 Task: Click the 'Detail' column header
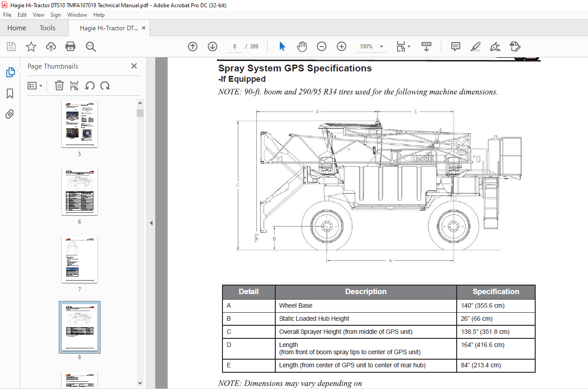249,292
